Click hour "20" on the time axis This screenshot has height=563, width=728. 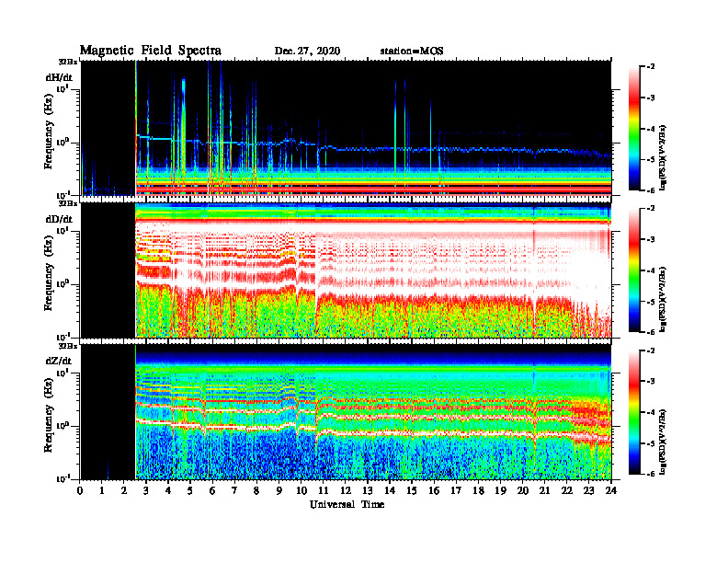[x=523, y=490]
